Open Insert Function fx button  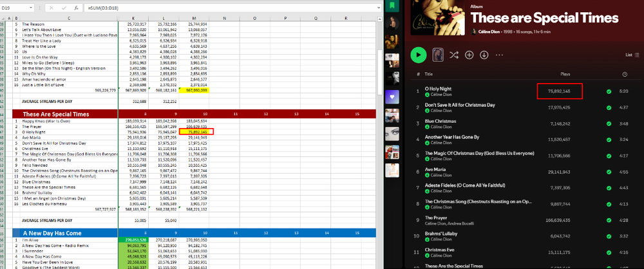76,8
